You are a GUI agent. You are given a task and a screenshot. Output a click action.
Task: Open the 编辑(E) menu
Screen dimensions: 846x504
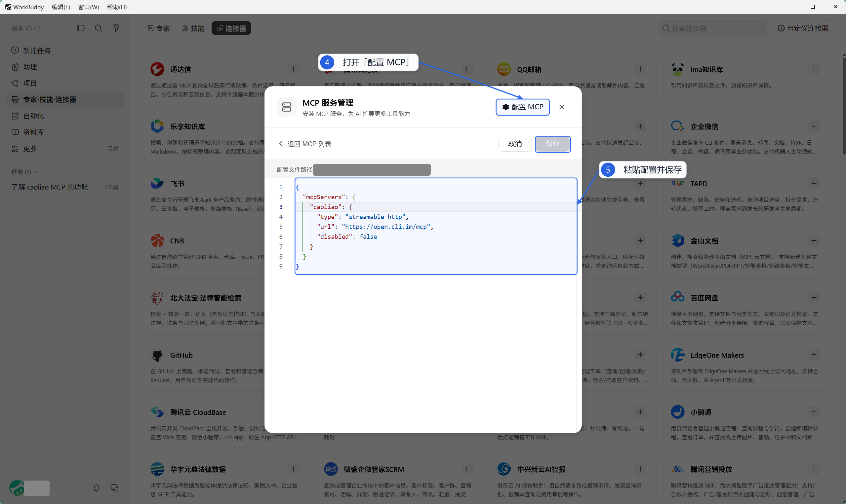61,7
